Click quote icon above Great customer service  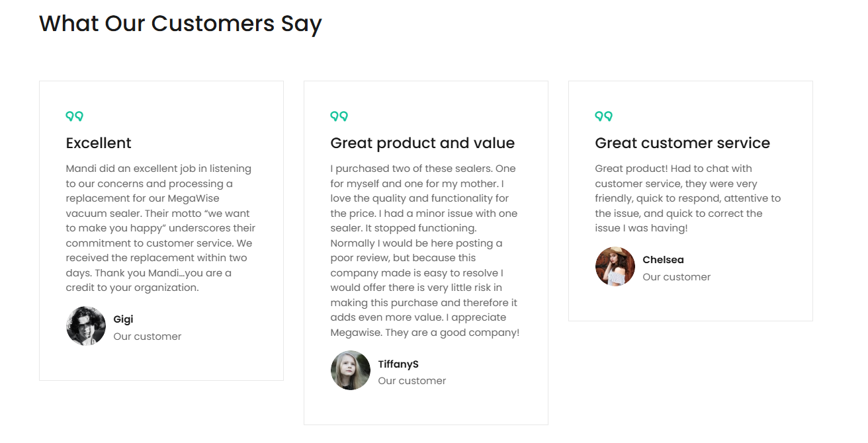(604, 116)
